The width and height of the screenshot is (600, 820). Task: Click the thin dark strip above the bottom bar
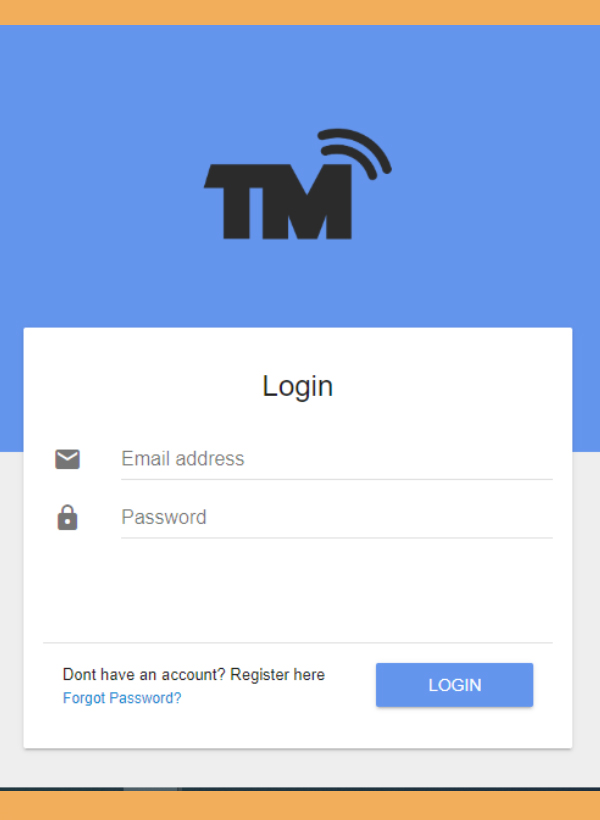coord(300,789)
